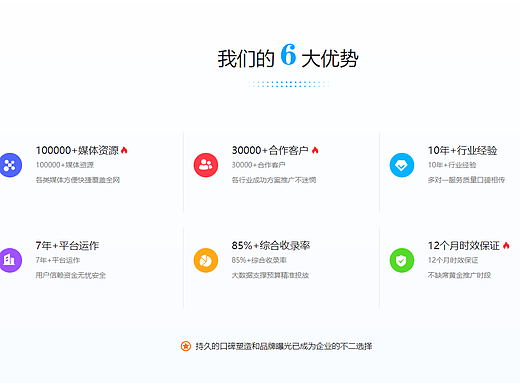Image resolution: width=520 pixels, height=390 pixels.
Task: Select the heading 12个月时效保证
Action: pos(464,246)
